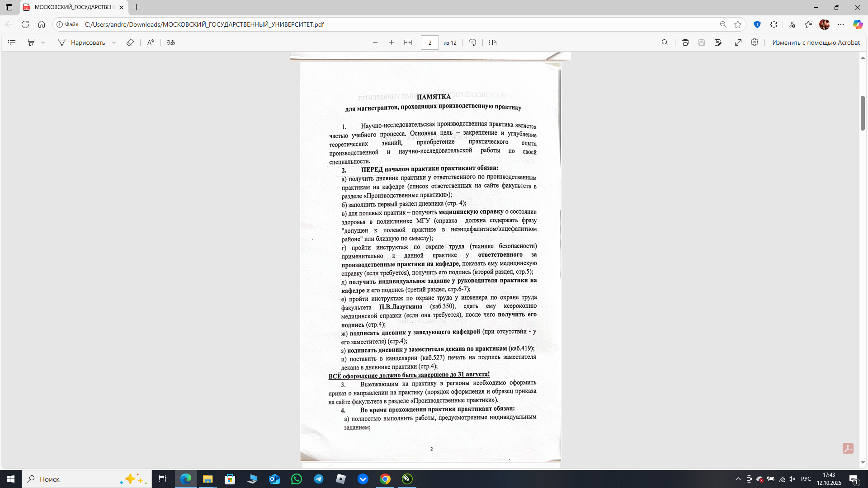The height and width of the screenshot is (488, 868).
Task: Print the PDF document
Action: (x=685, y=42)
